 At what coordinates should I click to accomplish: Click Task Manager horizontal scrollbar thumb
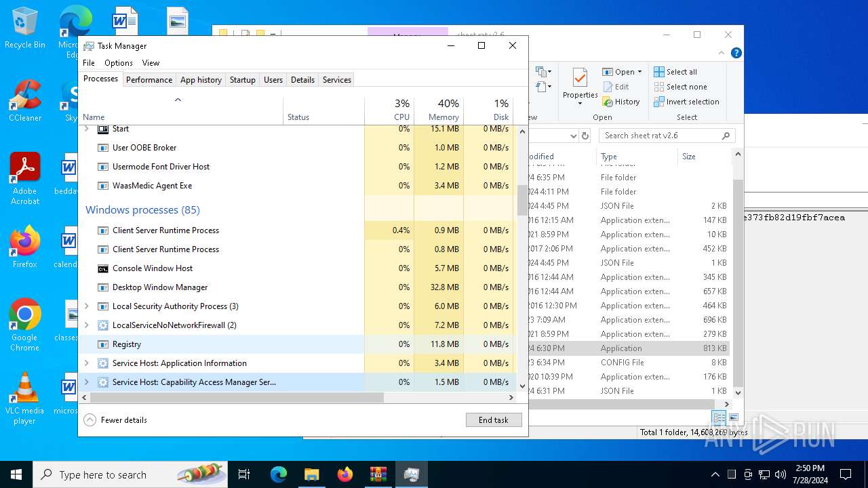pyautogui.click(x=237, y=398)
